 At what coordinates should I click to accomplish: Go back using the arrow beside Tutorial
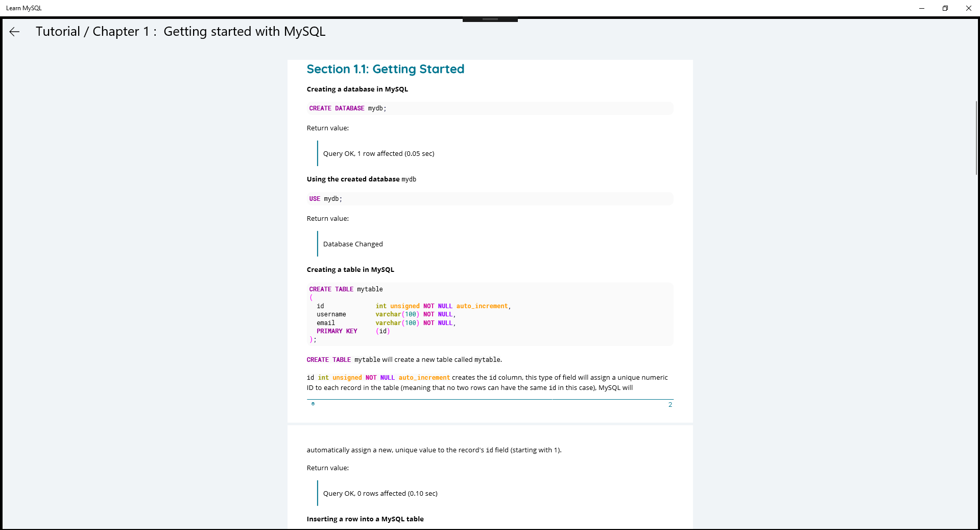point(14,32)
